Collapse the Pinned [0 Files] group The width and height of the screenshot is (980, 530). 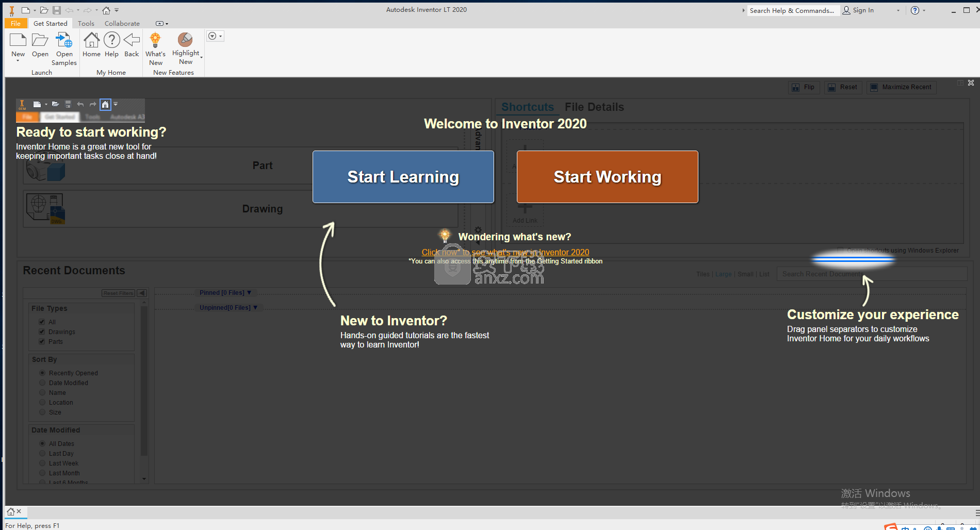pos(225,292)
